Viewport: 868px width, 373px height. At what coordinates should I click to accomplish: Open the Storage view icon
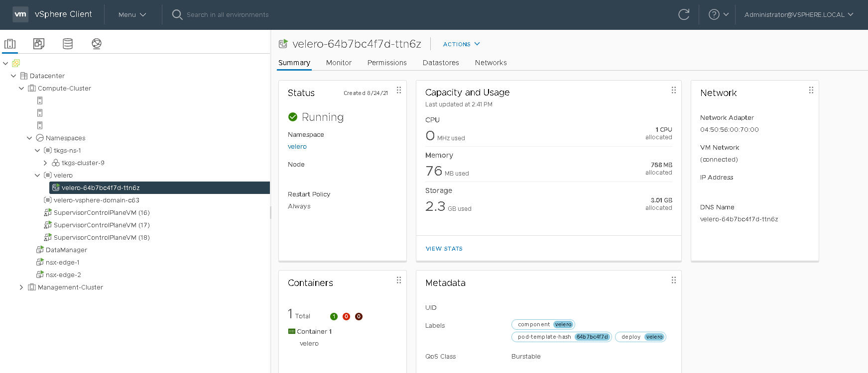click(68, 44)
